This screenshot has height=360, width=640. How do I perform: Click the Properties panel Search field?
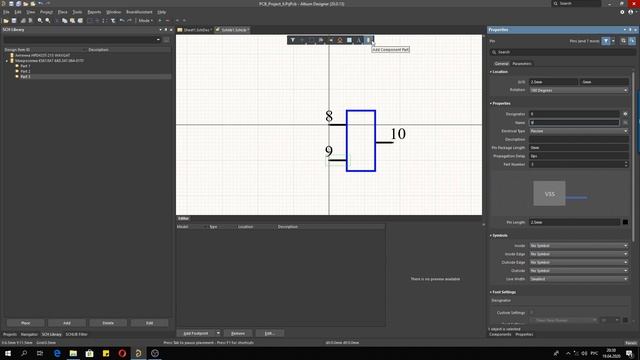tap(562, 52)
